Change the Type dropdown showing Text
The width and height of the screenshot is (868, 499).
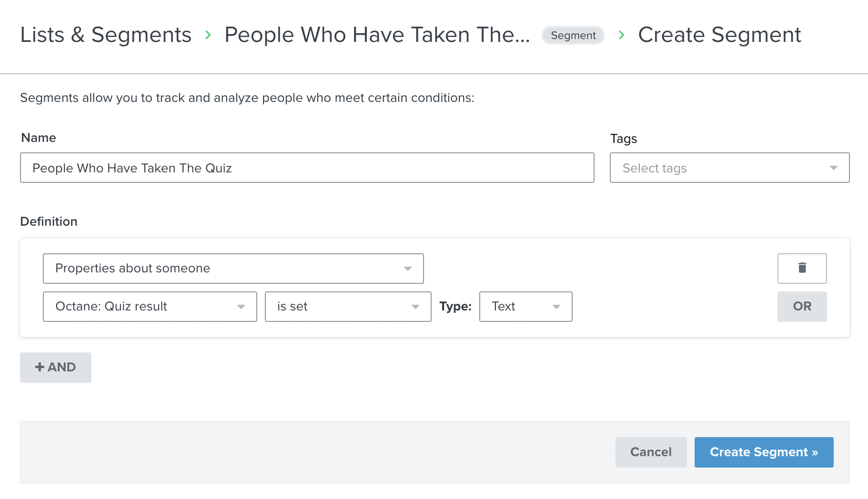tap(526, 307)
